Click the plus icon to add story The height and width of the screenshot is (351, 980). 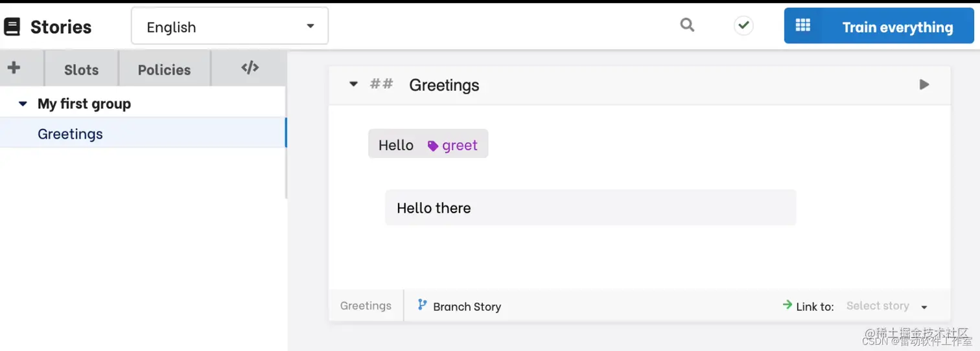(14, 67)
